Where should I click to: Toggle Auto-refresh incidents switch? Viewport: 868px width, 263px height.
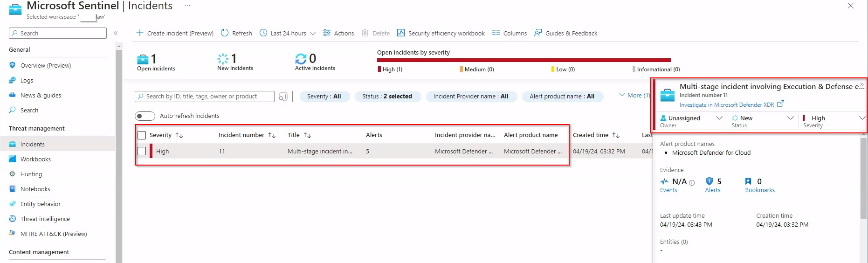145,116
